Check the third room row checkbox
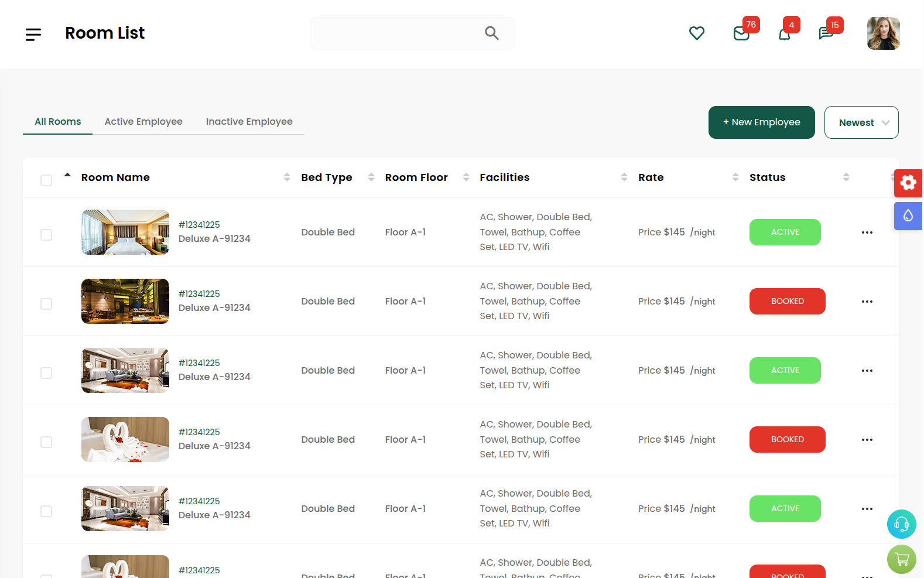 coord(46,373)
